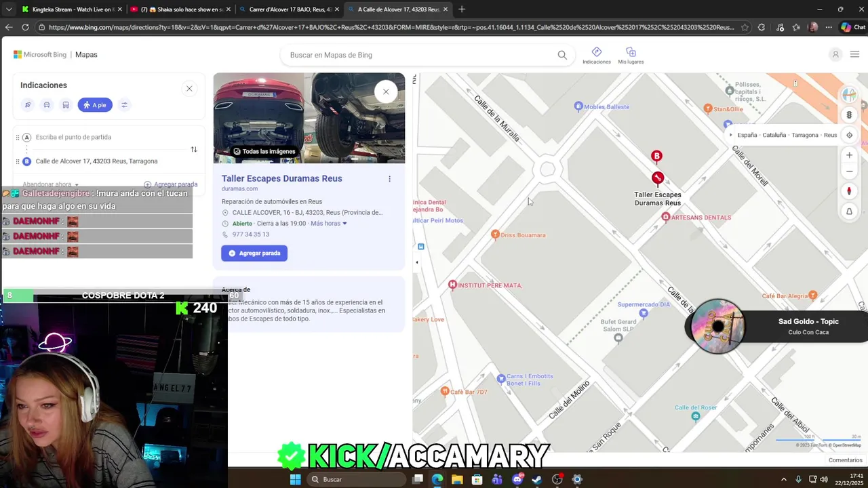Click the search magnifier in Bing Maps
868x488 pixels.
click(562, 55)
